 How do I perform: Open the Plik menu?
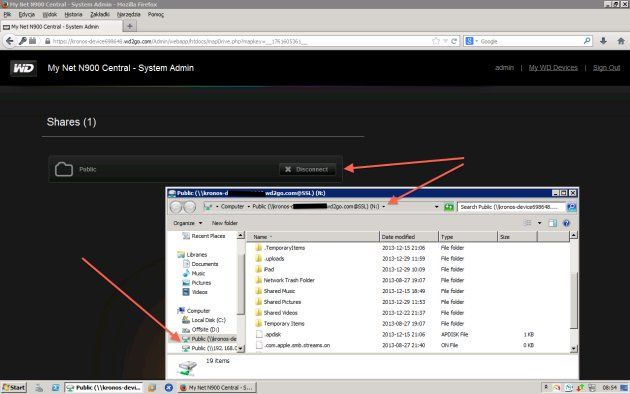7,14
